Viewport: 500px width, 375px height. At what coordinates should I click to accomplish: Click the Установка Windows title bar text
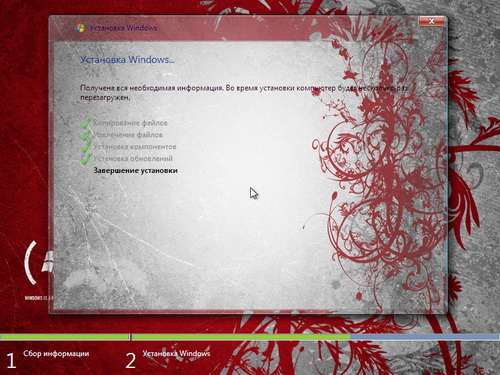pyautogui.click(x=123, y=28)
